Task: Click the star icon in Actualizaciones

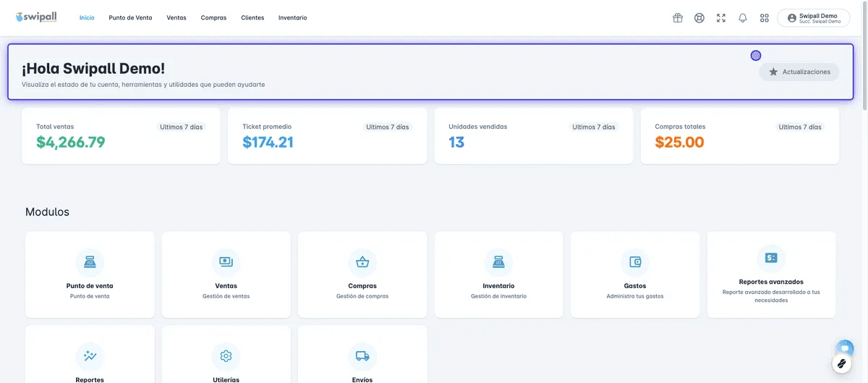Action: (x=773, y=72)
